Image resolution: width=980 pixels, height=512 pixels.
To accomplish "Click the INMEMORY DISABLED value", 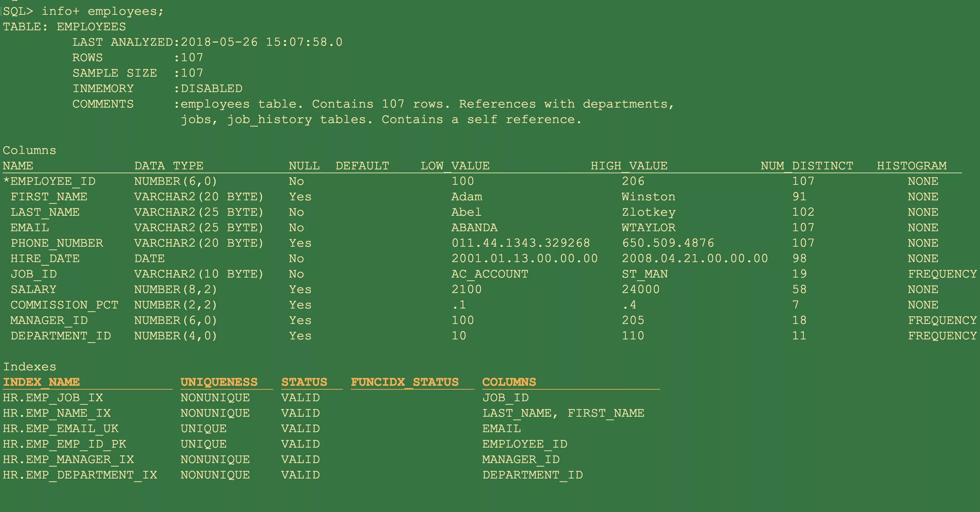I will pos(211,88).
